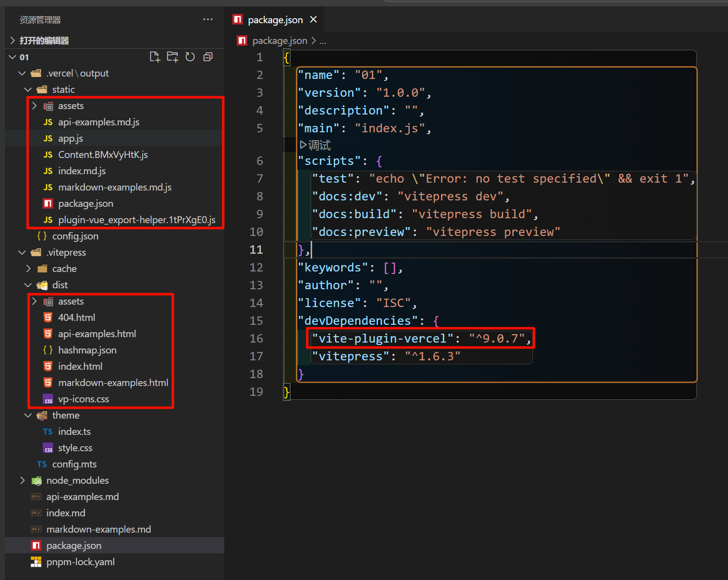Expand the node_modules folder

point(23,480)
